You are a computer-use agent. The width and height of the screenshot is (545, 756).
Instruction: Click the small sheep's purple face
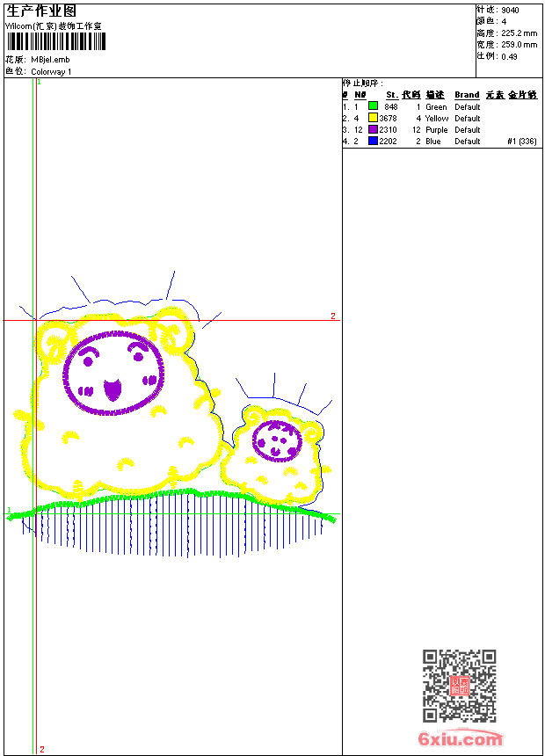click(277, 440)
